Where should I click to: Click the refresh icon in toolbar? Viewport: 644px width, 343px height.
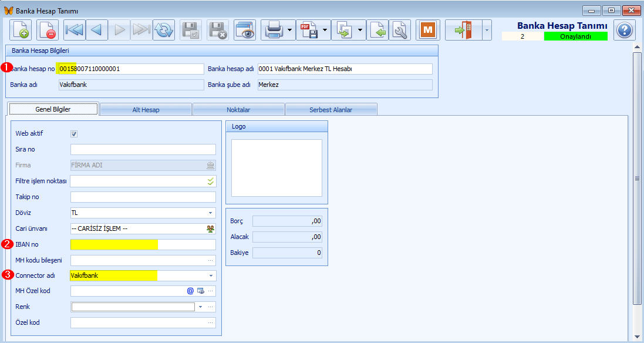coord(164,30)
